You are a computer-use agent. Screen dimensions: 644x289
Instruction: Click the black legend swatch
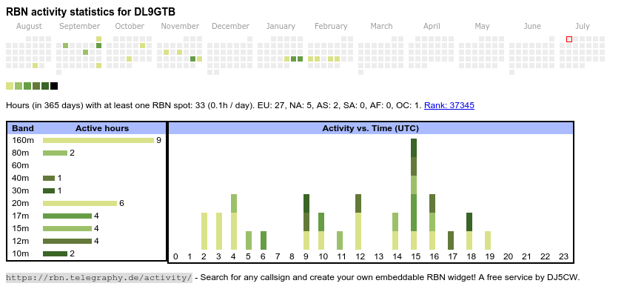(x=54, y=86)
